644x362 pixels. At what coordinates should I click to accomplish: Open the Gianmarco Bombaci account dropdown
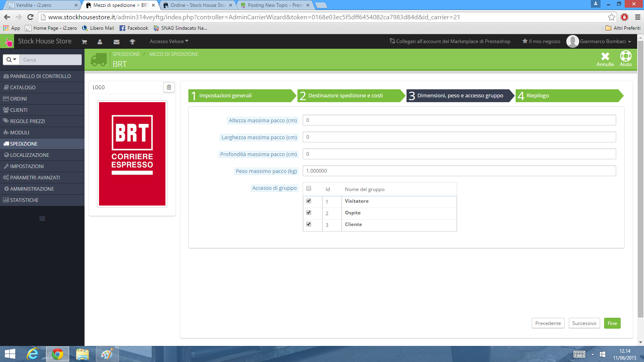(605, 41)
